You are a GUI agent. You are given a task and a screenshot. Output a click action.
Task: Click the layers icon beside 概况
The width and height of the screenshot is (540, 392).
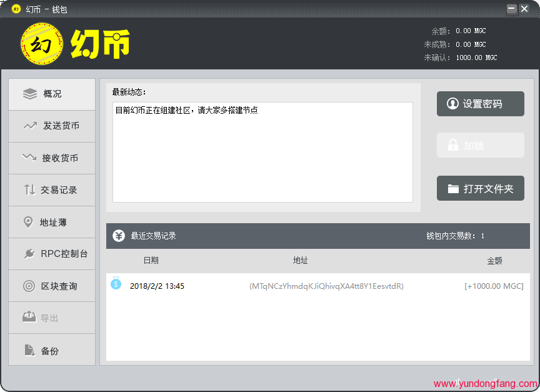30,94
